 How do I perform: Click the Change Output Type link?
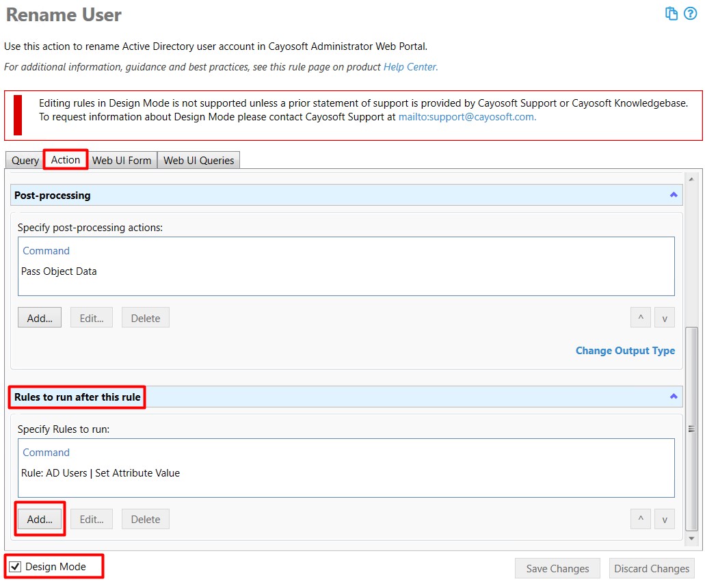click(626, 351)
